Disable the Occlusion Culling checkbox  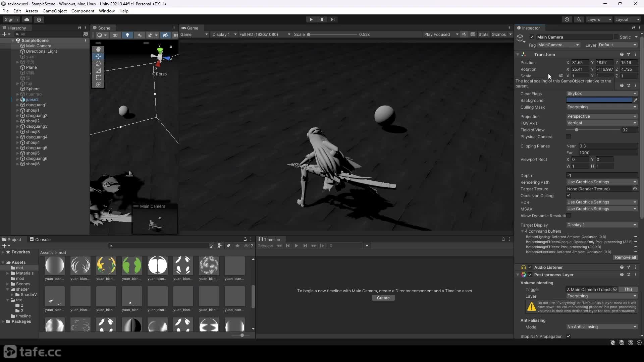(569, 195)
